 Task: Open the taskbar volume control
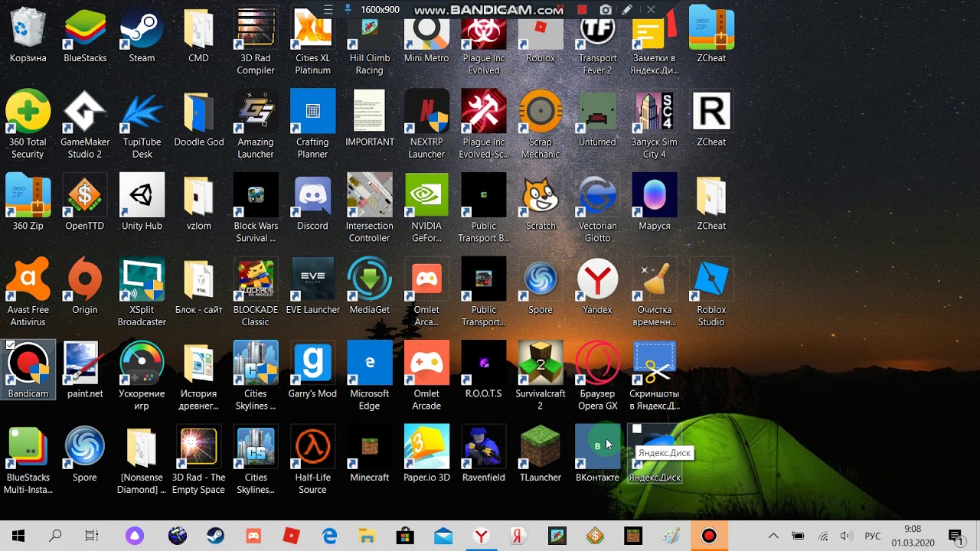click(x=846, y=536)
